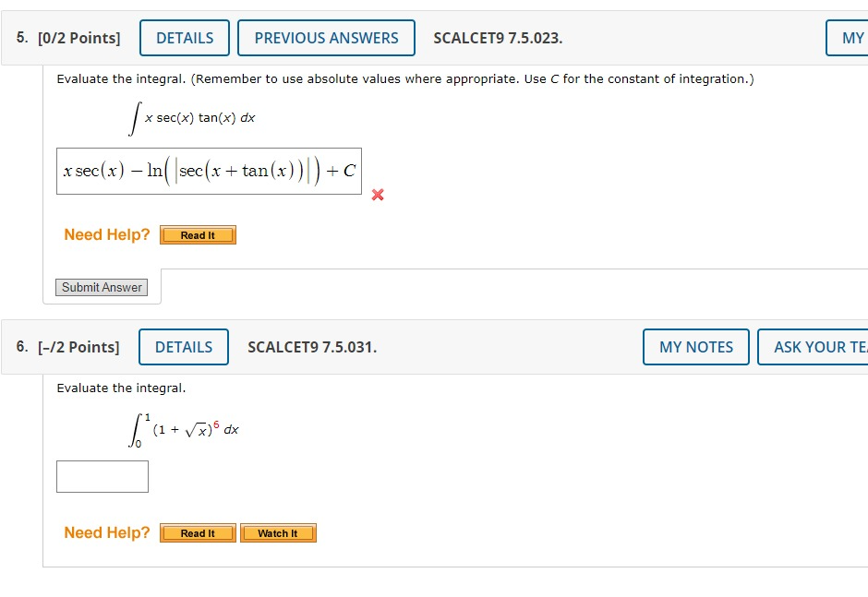Image resolution: width=868 pixels, height=597 pixels.
Task: Open MY NOTES for question 6
Action: pyautogui.click(x=695, y=347)
